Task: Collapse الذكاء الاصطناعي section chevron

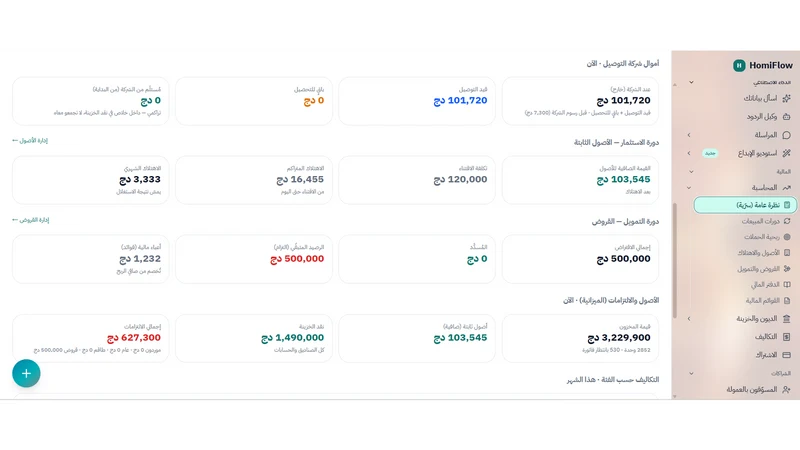Action: pos(691,82)
